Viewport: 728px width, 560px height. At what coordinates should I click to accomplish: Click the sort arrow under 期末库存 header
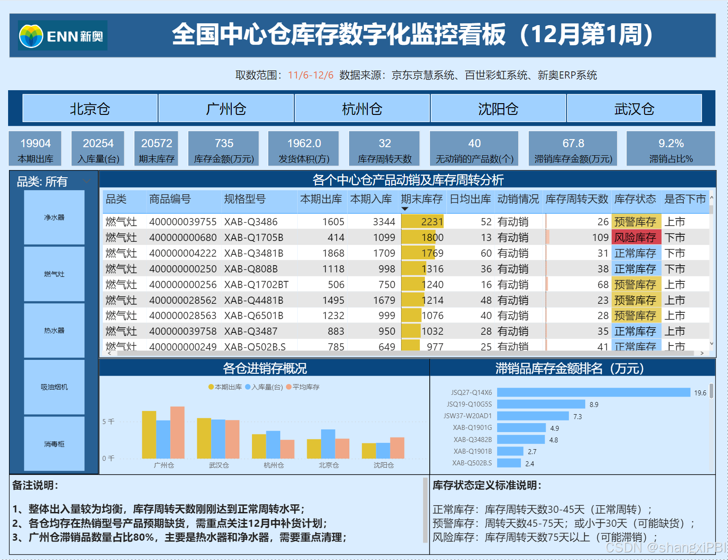(x=405, y=209)
